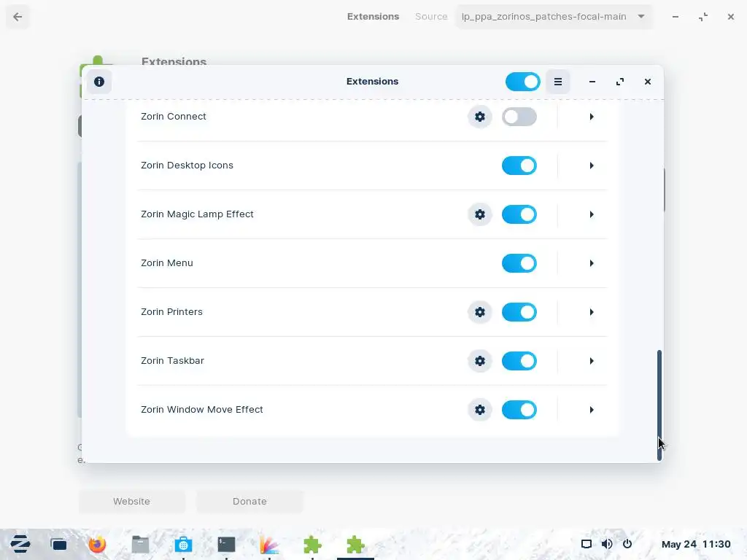
Task: Click the Extensions title in Software header
Action: tap(373, 17)
